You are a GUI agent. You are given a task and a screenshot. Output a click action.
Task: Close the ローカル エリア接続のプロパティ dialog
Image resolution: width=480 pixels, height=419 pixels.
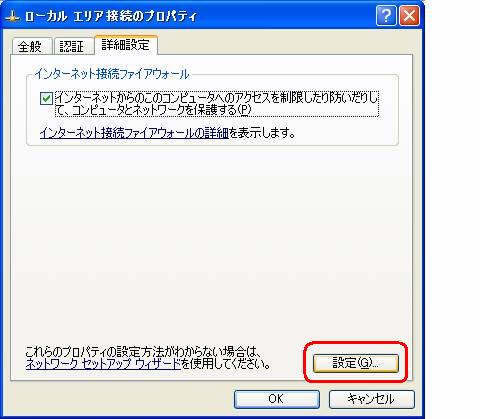(x=409, y=16)
